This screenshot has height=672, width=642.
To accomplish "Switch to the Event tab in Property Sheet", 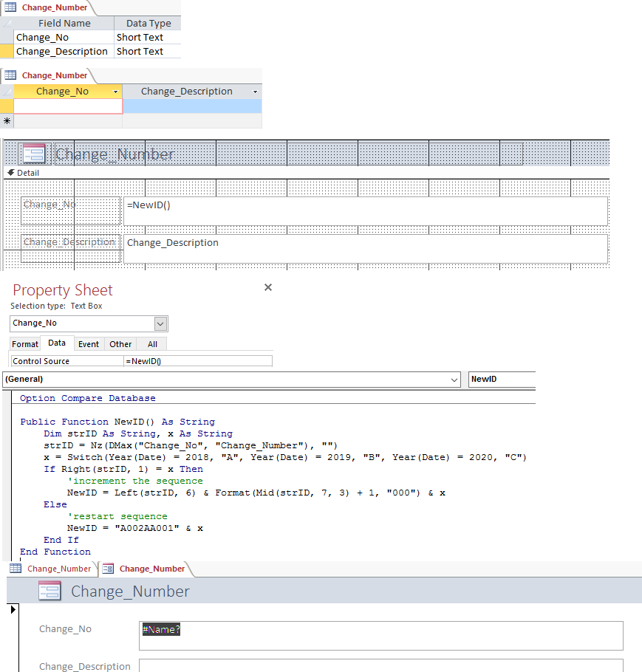I will point(89,344).
